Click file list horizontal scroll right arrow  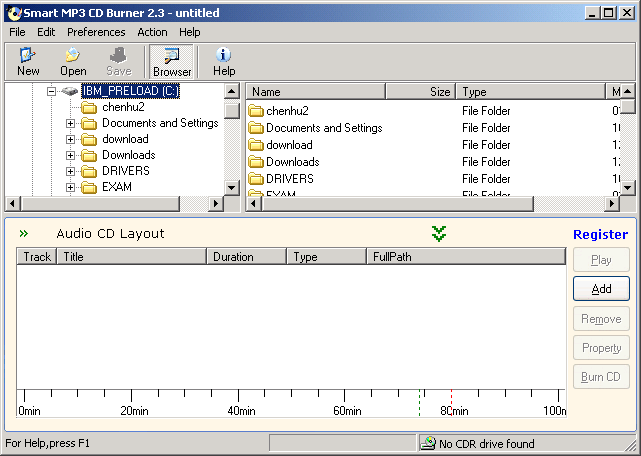[612, 203]
